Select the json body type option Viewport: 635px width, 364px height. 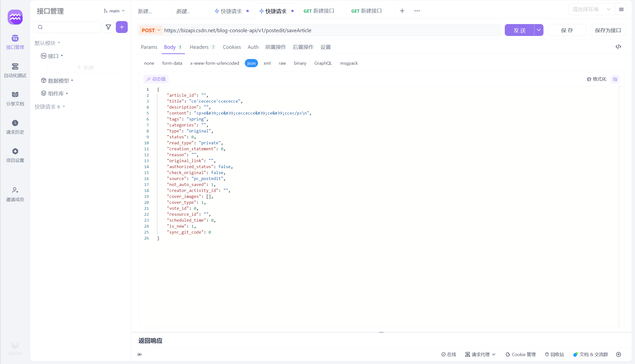[x=251, y=63]
